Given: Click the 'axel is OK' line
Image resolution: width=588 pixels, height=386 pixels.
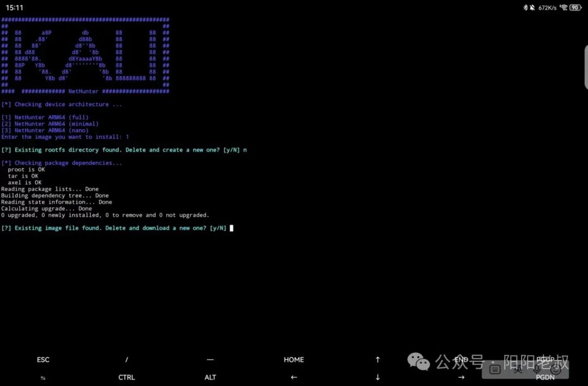Looking at the screenshot, I should [x=24, y=183].
